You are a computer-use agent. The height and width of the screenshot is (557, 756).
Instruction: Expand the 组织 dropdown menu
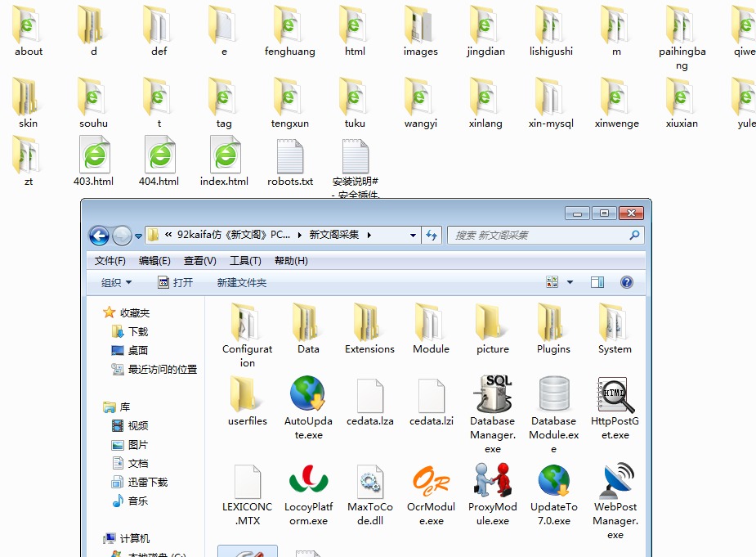(116, 282)
